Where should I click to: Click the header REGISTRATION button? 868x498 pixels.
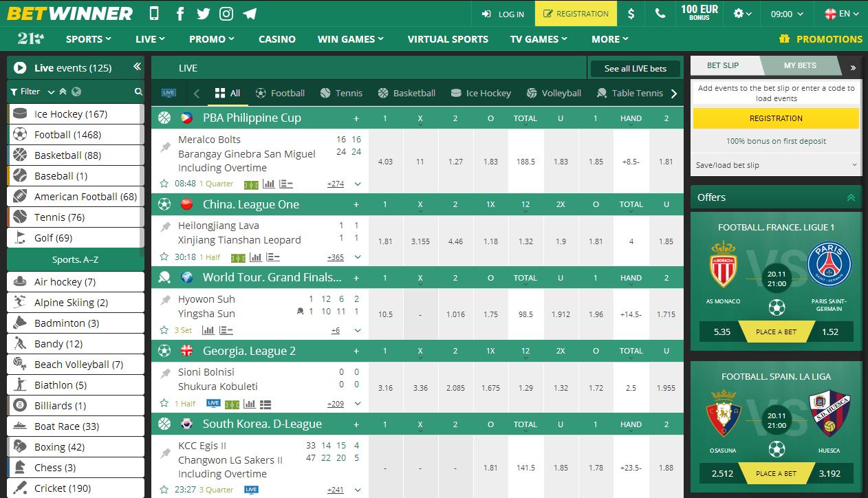coord(576,14)
